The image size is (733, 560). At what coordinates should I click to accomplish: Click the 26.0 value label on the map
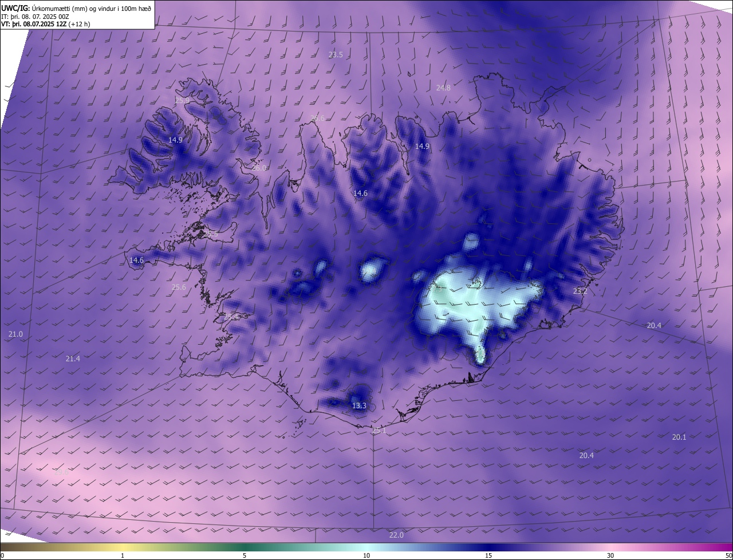(x=259, y=168)
